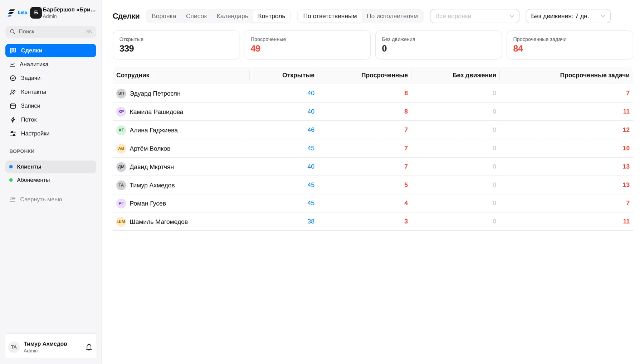Click Тимур Ахмедов row name in table
Screen dimensions: 644x364
click(x=152, y=185)
